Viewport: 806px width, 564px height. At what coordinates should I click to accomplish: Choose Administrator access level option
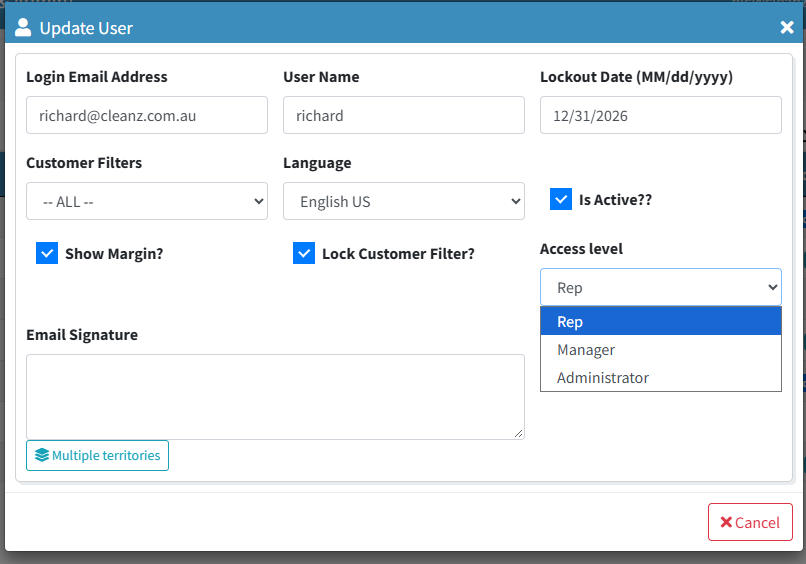pos(661,378)
